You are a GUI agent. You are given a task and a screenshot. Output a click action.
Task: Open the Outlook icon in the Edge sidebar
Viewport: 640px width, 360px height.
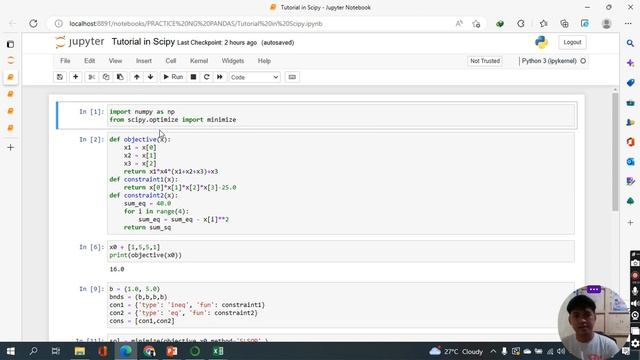(x=631, y=162)
